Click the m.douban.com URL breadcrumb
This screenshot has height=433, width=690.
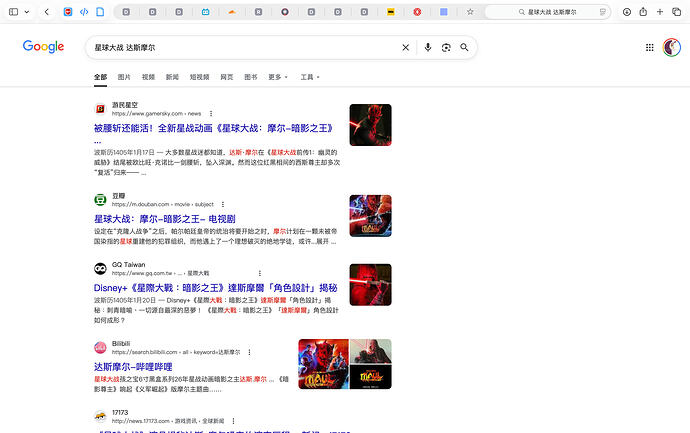(162, 204)
